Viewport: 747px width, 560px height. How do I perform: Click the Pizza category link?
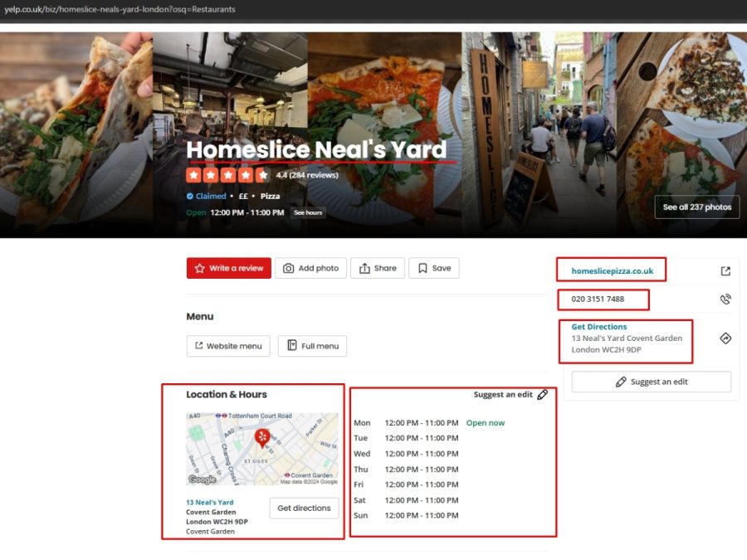(270, 196)
